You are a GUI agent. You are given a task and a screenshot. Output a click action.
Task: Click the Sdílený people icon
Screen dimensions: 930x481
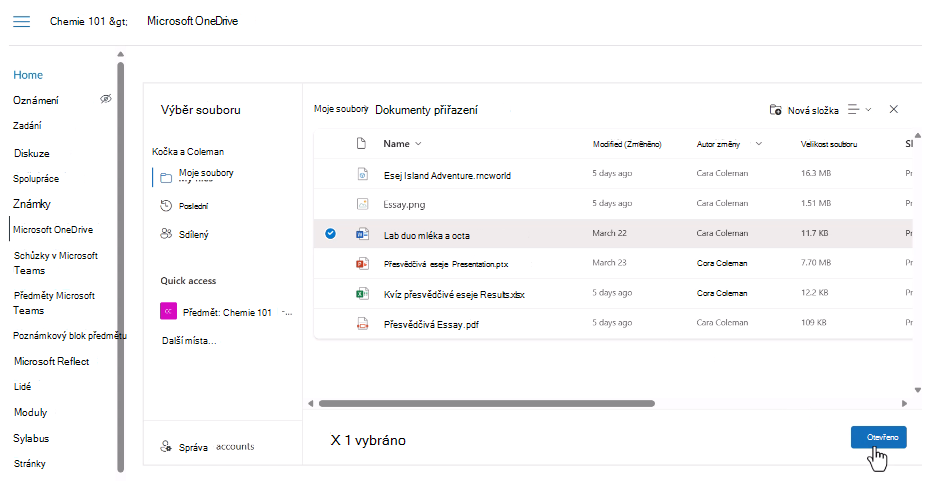pos(166,234)
